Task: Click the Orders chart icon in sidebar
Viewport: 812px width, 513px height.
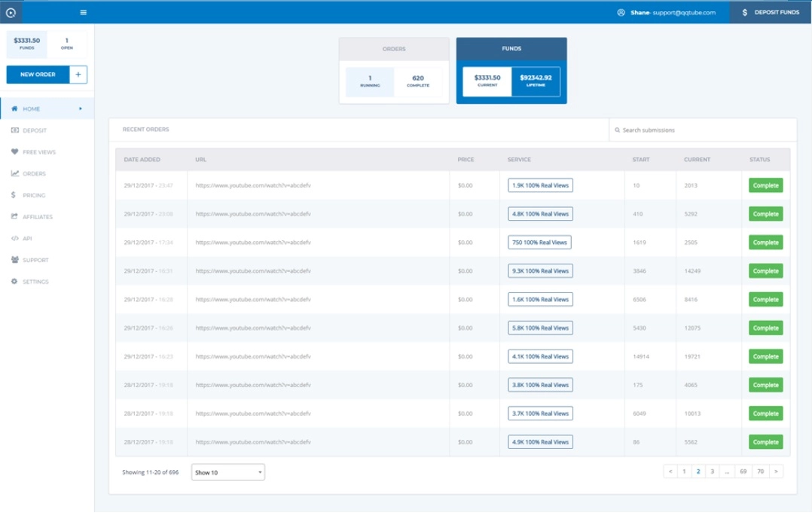Action: click(14, 173)
